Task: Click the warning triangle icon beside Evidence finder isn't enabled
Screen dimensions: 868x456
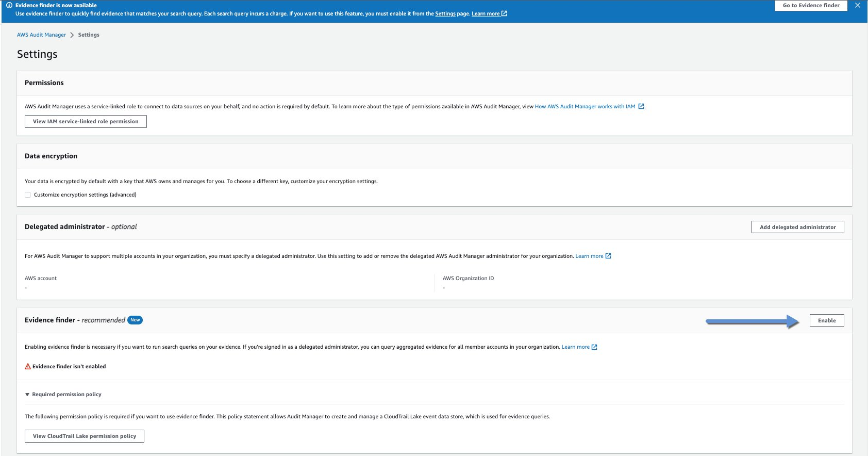Action: (28, 366)
